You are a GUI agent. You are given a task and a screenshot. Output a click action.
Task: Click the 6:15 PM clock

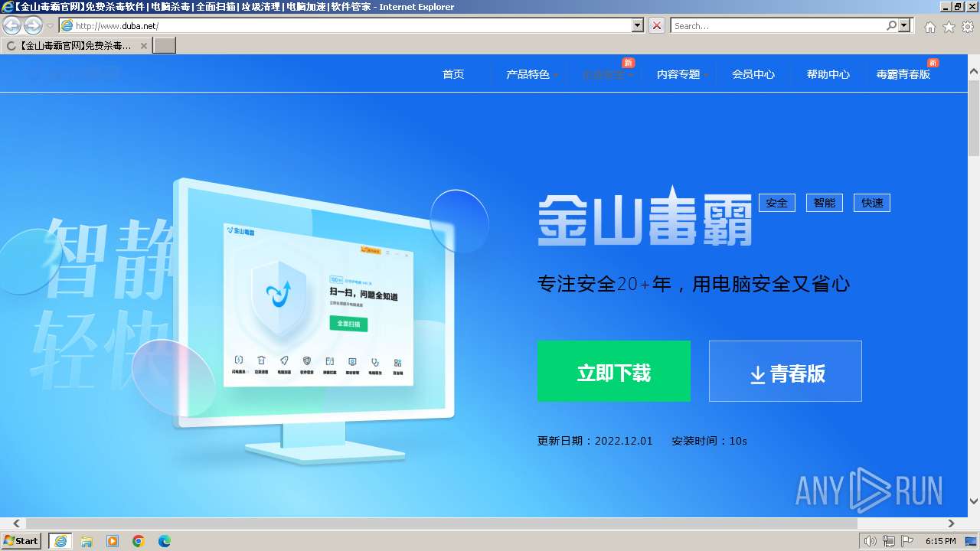tap(940, 541)
